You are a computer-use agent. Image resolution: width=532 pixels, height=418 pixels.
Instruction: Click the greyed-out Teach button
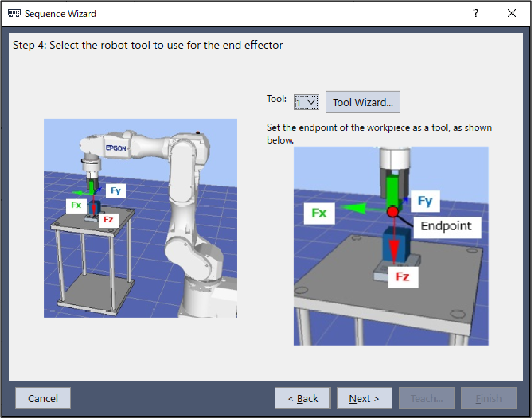pyautogui.click(x=427, y=398)
